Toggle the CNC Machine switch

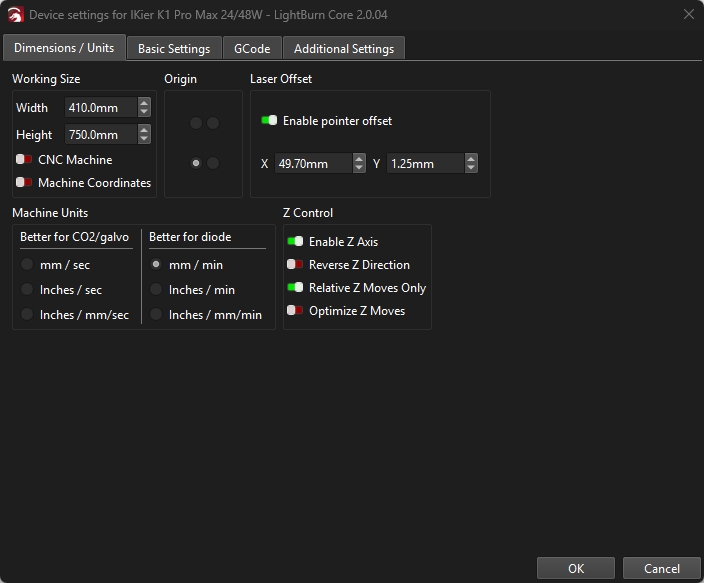[24, 160]
